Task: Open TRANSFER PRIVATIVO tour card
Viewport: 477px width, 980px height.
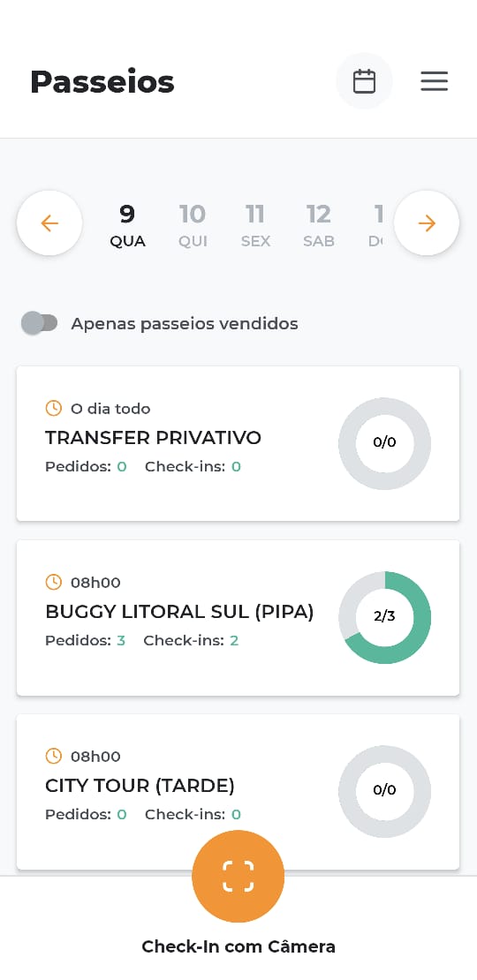Action: [238, 444]
